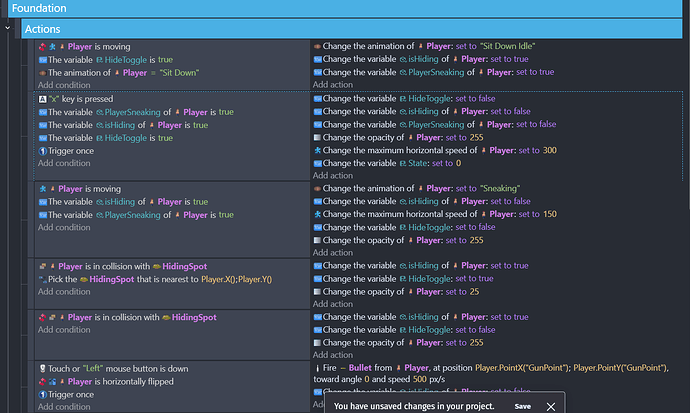The height and width of the screenshot is (413, 690).
Task: Click the speed value 150 in the Sneaking event
Action: [549, 215]
